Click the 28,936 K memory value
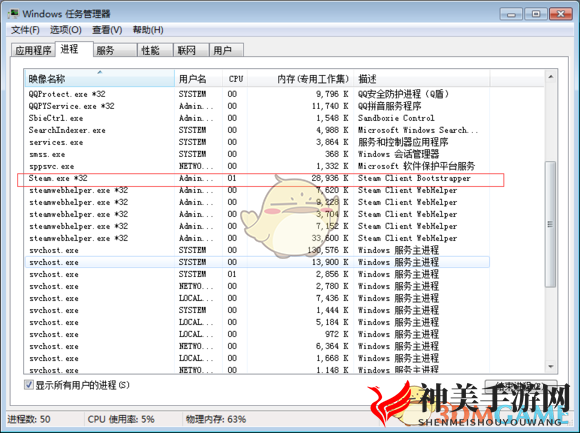 330,178
